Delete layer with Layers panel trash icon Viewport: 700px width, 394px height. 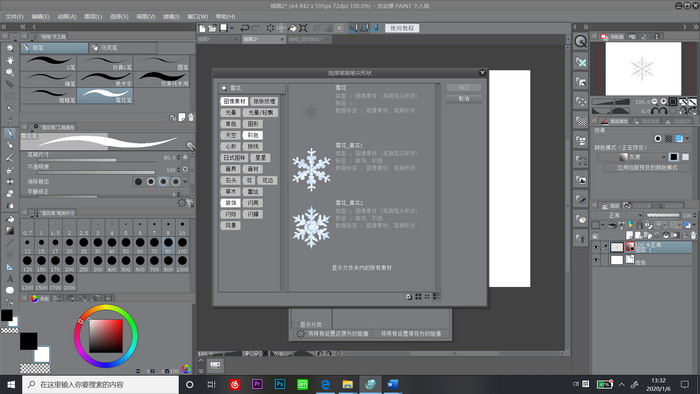coord(693,235)
